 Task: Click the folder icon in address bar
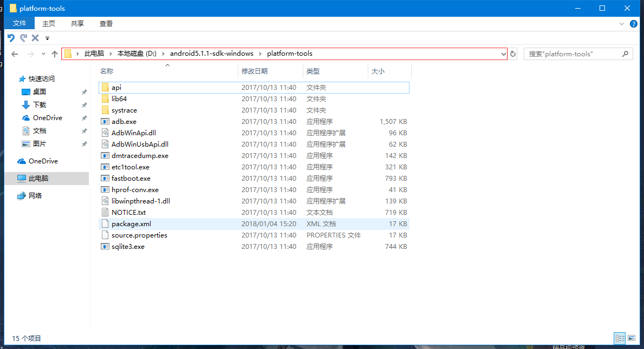pos(68,54)
